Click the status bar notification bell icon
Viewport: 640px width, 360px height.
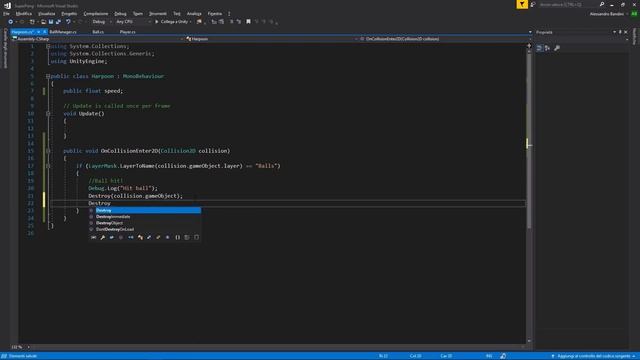(x=503, y=356)
